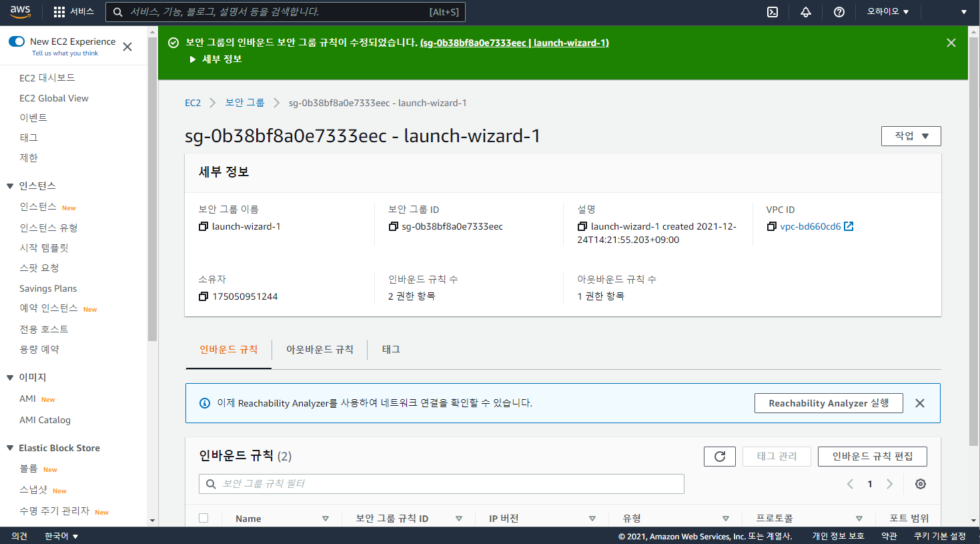Open AMI Catalog sidebar item
The height and width of the screenshot is (544, 980).
pos(45,420)
